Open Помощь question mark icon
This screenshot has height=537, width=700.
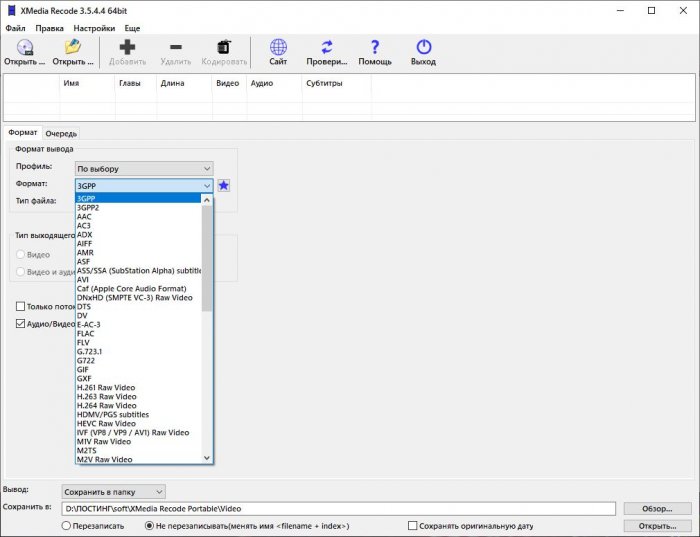pos(375,47)
